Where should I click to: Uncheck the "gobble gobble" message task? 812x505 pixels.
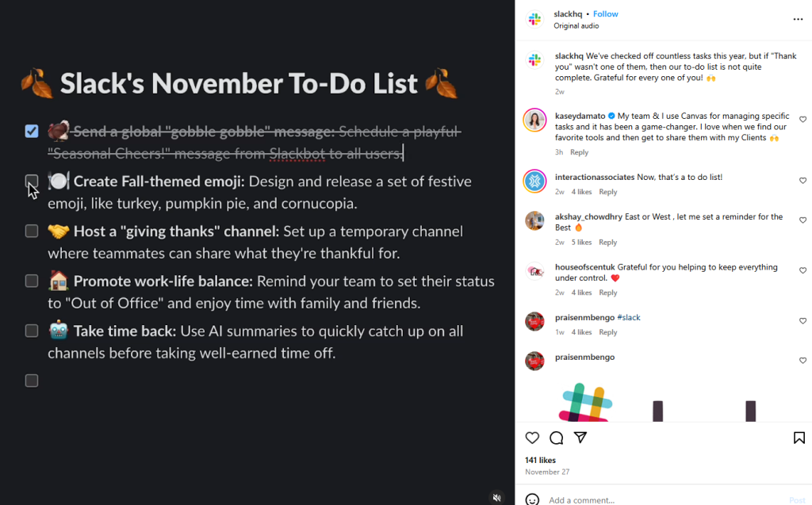coord(32,131)
